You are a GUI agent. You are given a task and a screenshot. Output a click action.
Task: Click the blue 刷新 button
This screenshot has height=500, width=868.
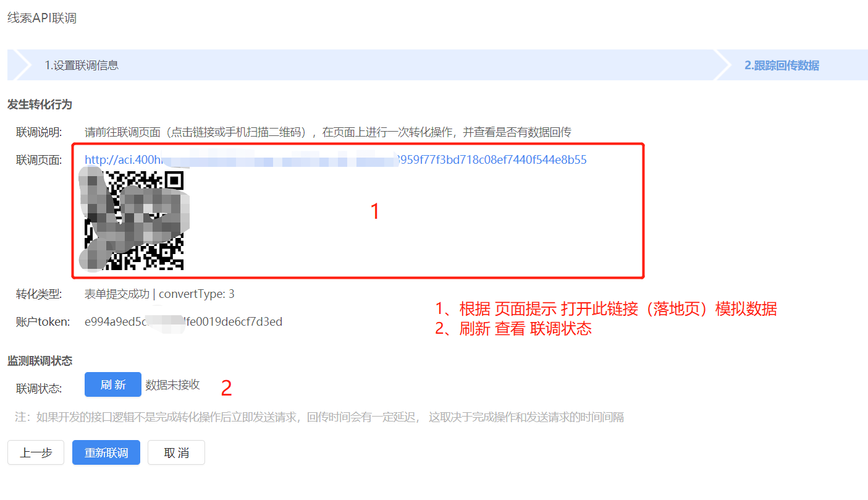tap(113, 384)
